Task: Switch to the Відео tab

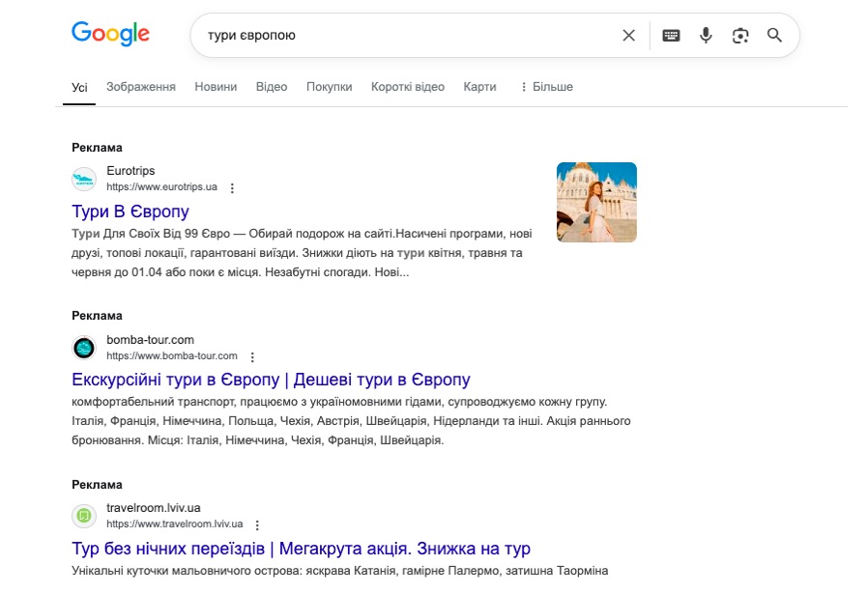Action: pos(272,87)
